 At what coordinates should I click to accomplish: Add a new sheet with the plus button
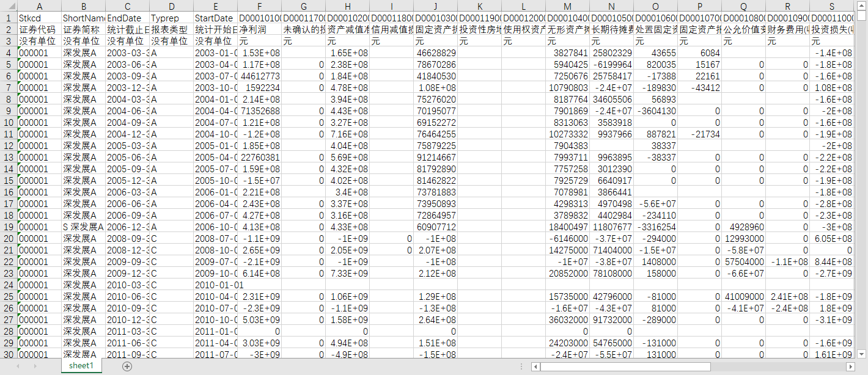tap(127, 366)
